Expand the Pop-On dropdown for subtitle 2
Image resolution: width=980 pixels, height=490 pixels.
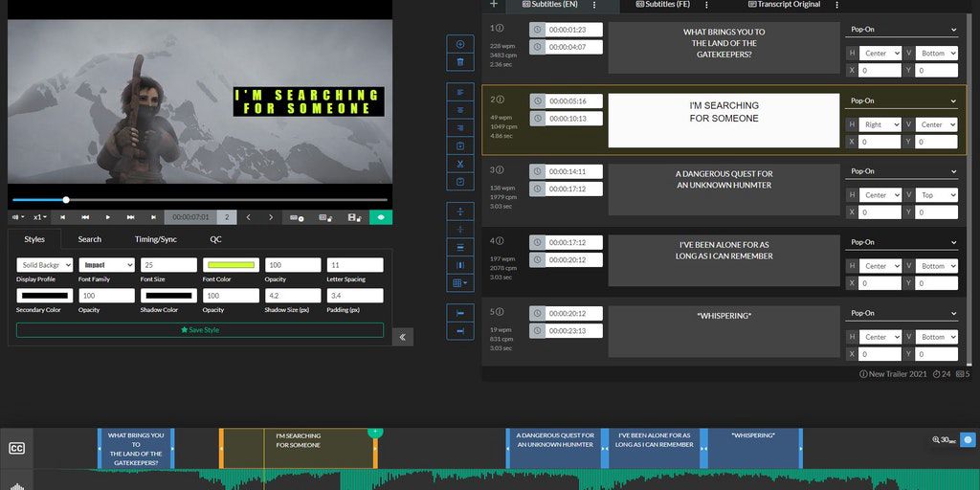coord(902,100)
